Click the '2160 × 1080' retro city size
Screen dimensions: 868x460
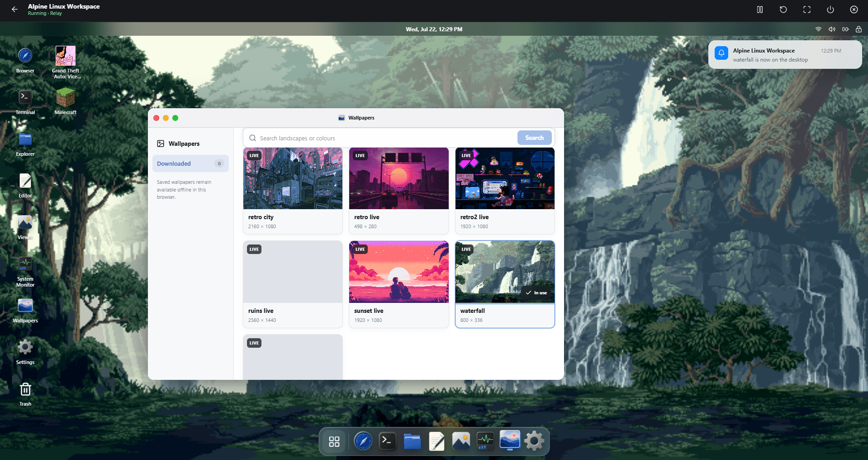click(262, 226)
